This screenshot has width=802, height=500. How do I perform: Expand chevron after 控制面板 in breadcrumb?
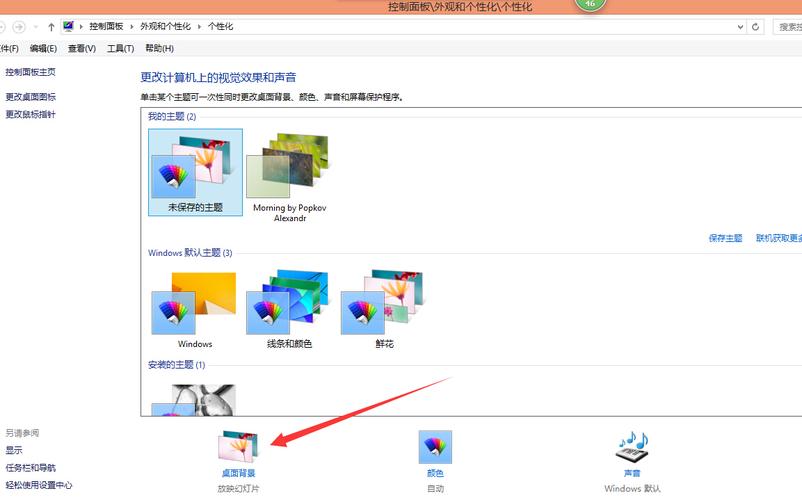[x=131, y=27]
